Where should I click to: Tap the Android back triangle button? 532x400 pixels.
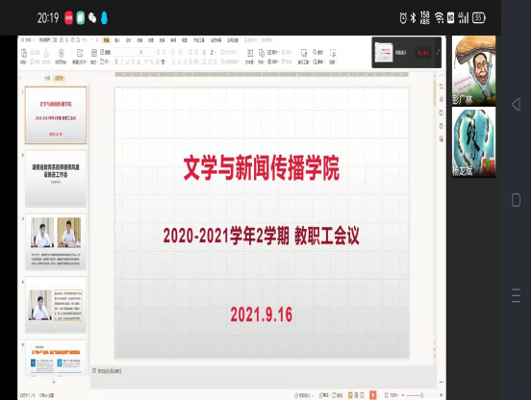tap(516, 105)
